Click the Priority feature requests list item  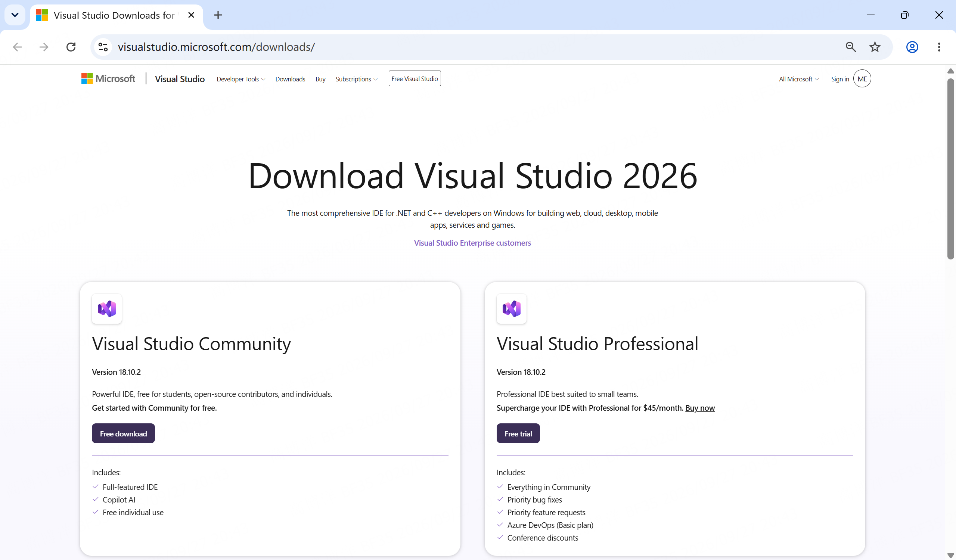[546, 512]
